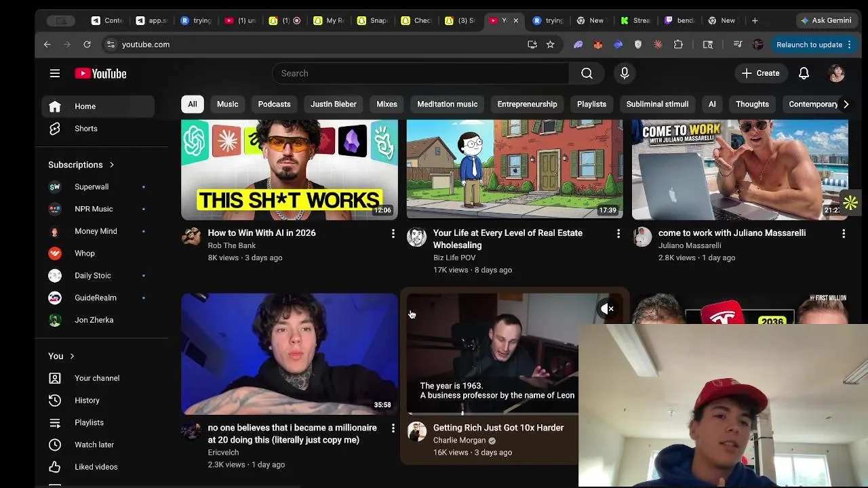Expand the You section chevron
Screen dimensions: 868x488
pos(72,356)
